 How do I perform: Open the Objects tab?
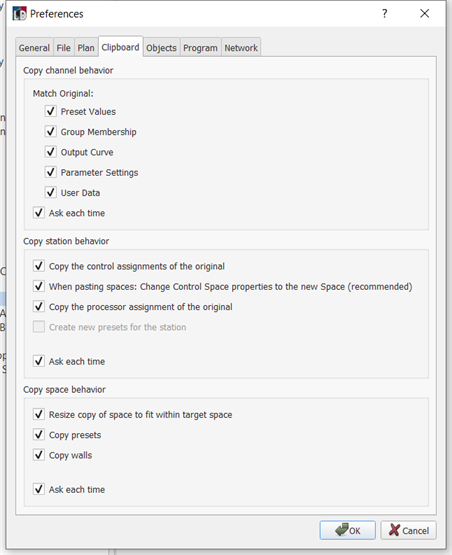pos(161,48)
